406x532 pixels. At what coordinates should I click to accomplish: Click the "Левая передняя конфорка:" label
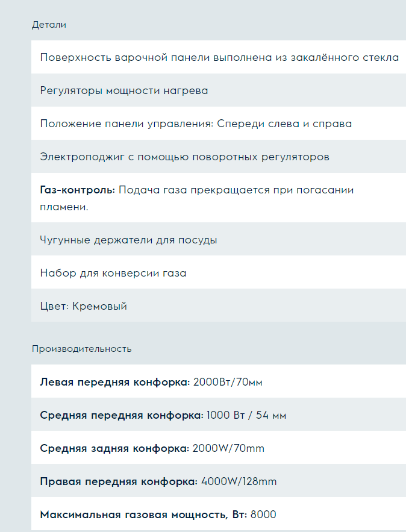tap(115, 382)
